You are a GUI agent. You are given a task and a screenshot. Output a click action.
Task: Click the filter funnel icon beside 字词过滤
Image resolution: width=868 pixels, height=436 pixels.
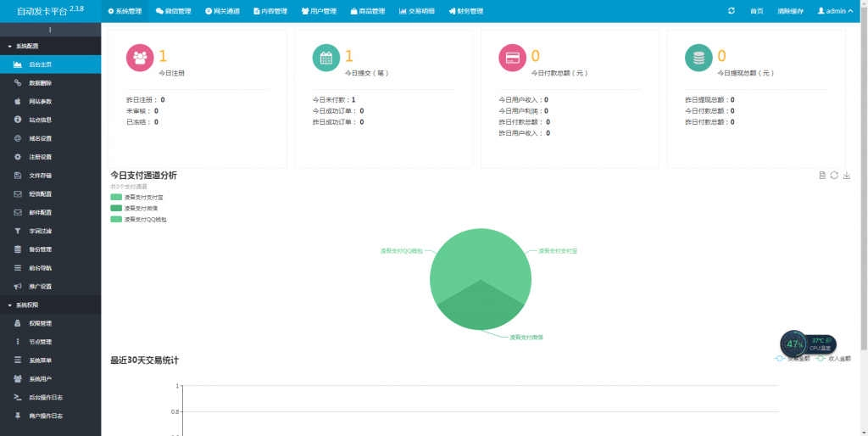[x=18, y=231]
